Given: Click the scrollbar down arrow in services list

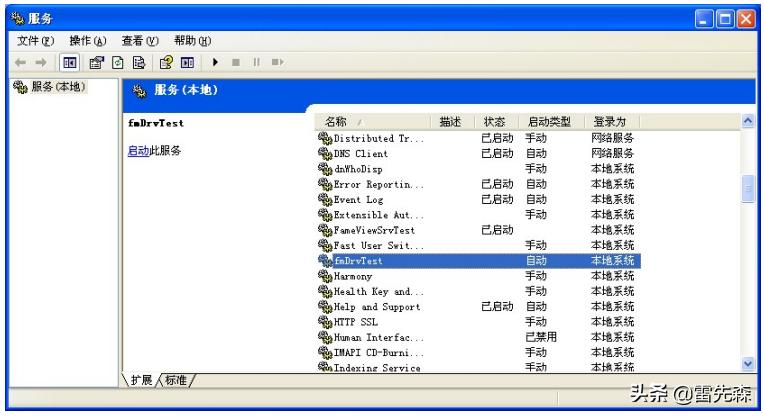Looking at the screenshot, I should [x=748, y=363].
